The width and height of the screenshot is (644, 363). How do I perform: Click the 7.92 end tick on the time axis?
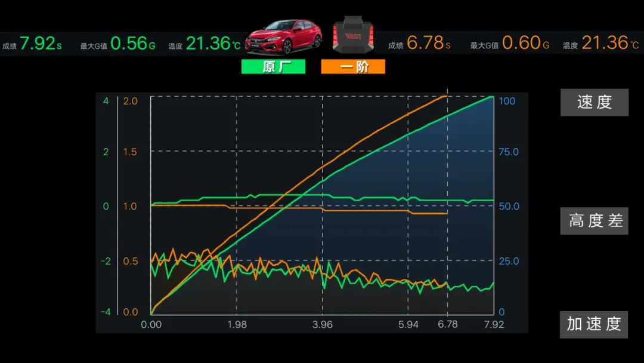coord(494,324)
